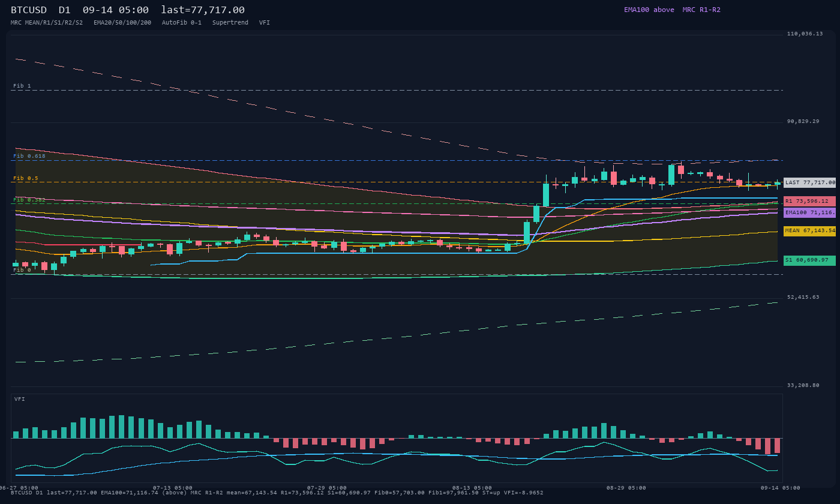This screenshot has height=504, width=840.
Task: Click the Fib 0.618 level label
Action: [x=29, y=157]
